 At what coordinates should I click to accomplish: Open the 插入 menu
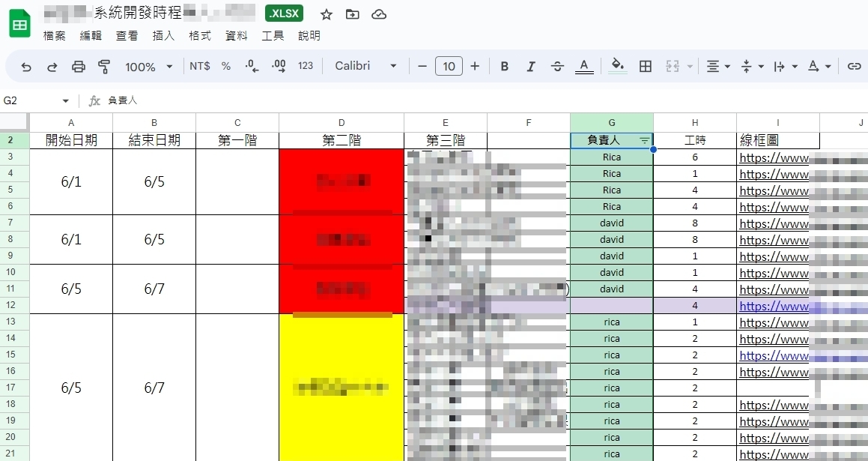point(163,36)
